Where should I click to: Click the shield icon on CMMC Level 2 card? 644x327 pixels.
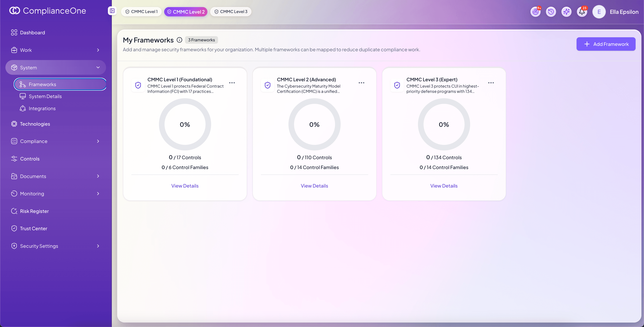[268, 85]
